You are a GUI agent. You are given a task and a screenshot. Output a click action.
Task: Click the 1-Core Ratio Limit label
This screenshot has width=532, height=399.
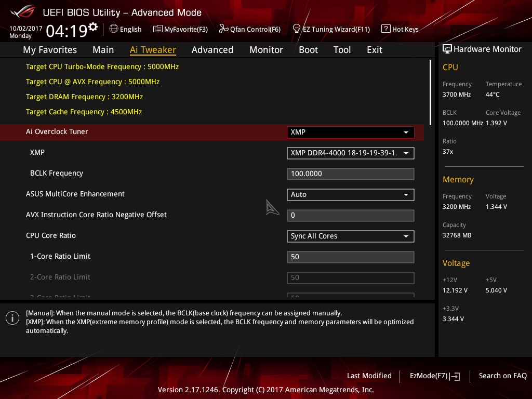[60, 256]
